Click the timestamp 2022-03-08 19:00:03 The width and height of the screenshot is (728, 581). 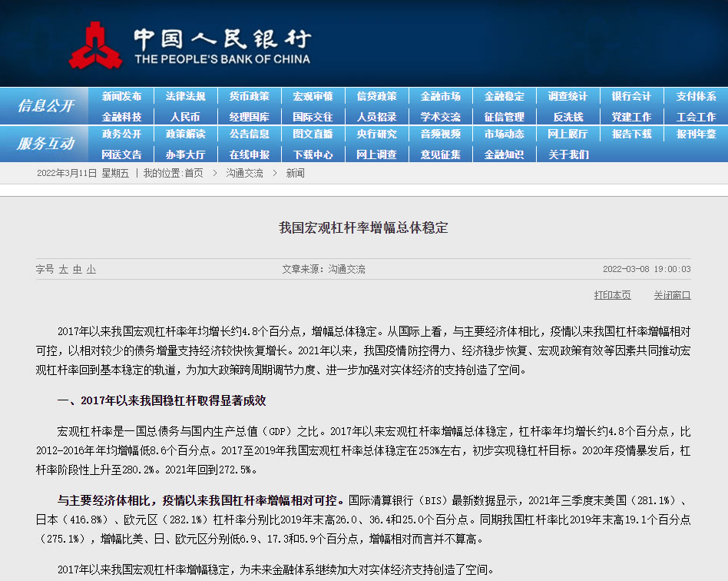[647, 269]
